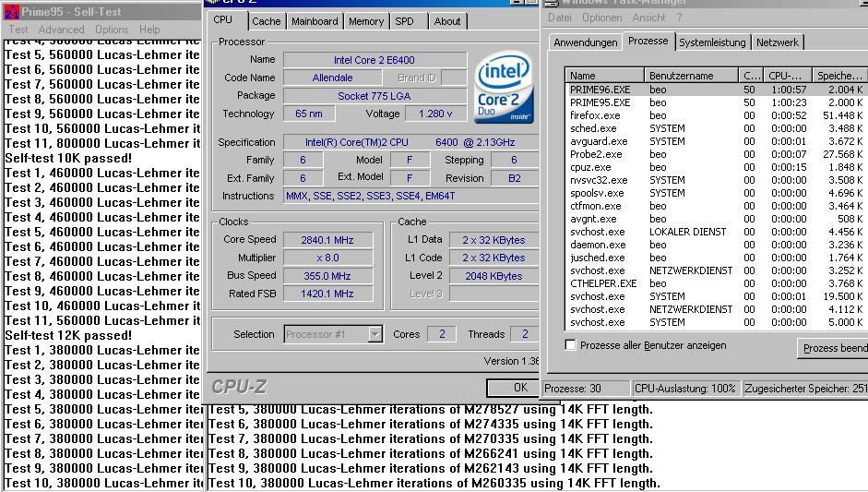Open the Optionen menu in Task Manager

coord(601,18)
